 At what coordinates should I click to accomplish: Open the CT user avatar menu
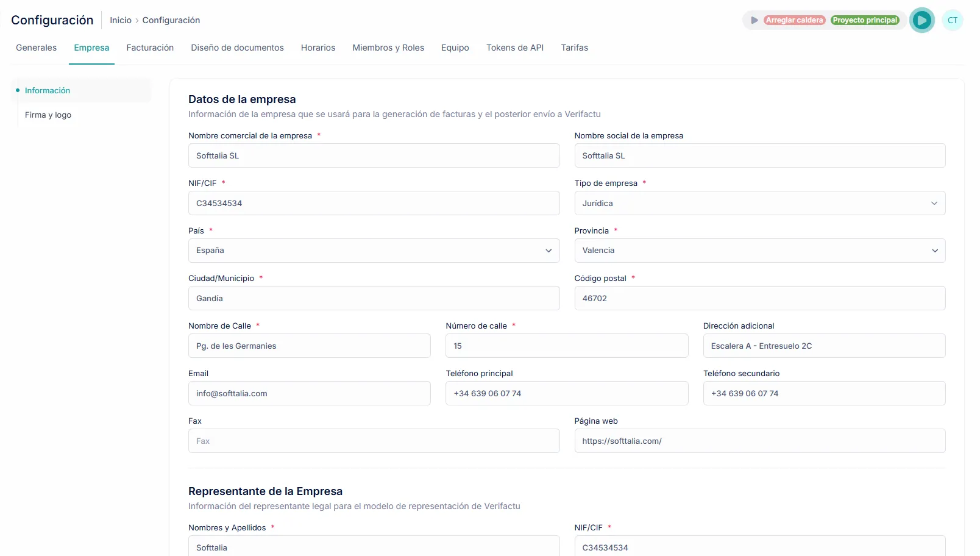953,20
